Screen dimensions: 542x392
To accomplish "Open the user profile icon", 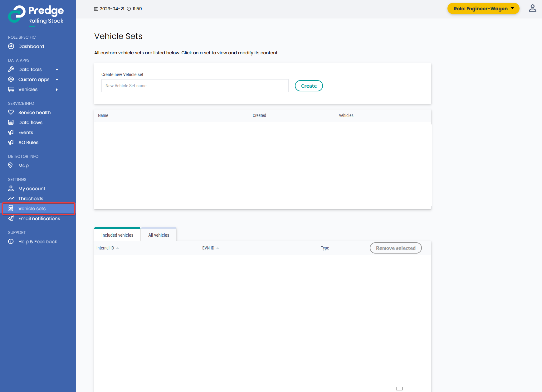I will 532,8.
